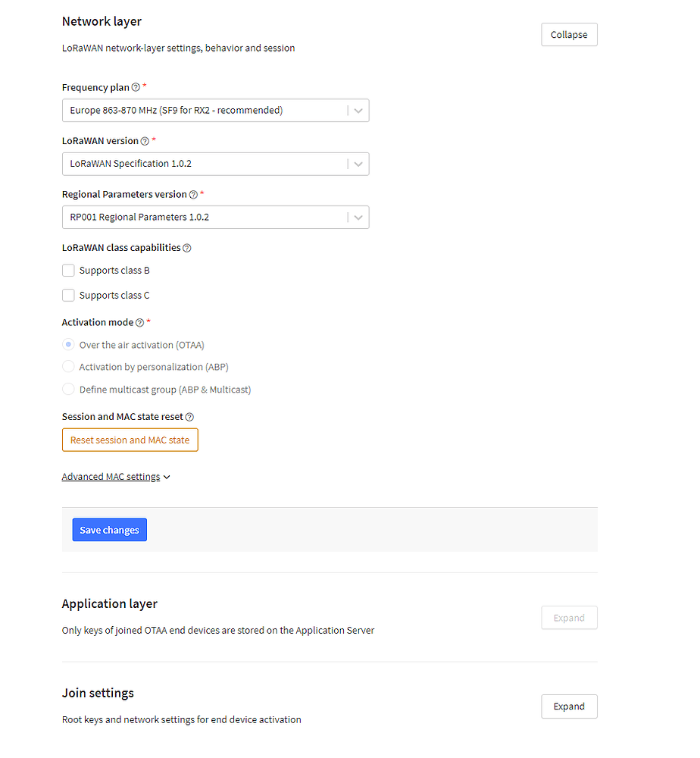Click the Advanced MAC settings chevron arrow
Image resolution: width=700 pixels, height=758 pixels.
[x=167, y=477]
